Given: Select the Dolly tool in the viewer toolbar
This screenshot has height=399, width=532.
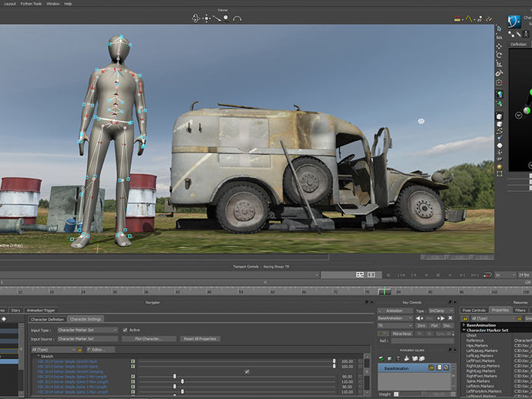Looking at the screenshot, I should click(x=217, y=18).
